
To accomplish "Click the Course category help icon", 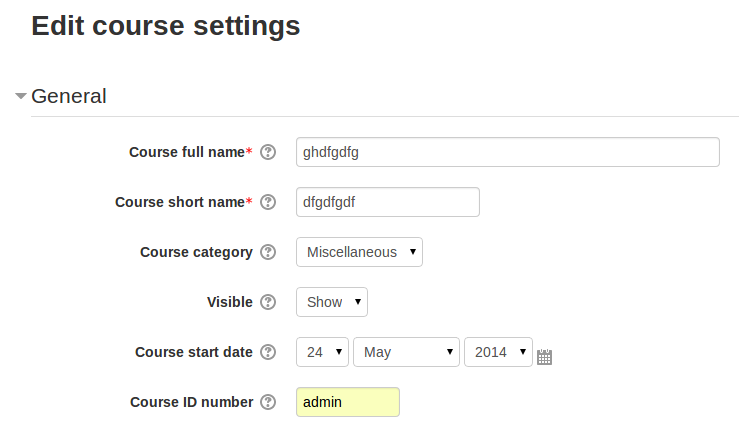I will 268,252.
